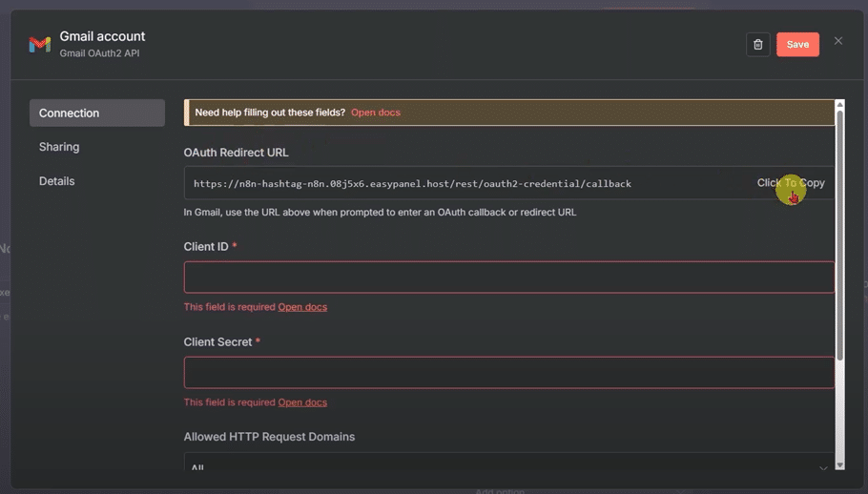Click the Gmail account credential title
868x494 pixels.
pos(102,36)
